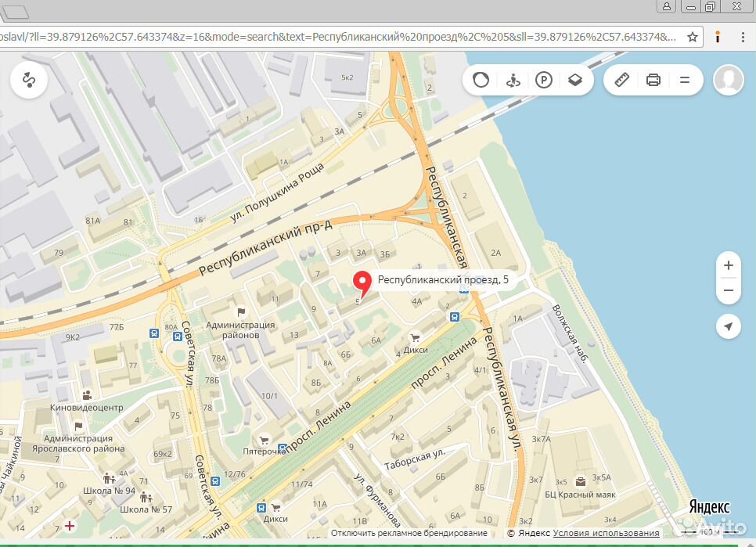The image size is (756, 547).
Task: Open the route builder button
Action: 30,80
